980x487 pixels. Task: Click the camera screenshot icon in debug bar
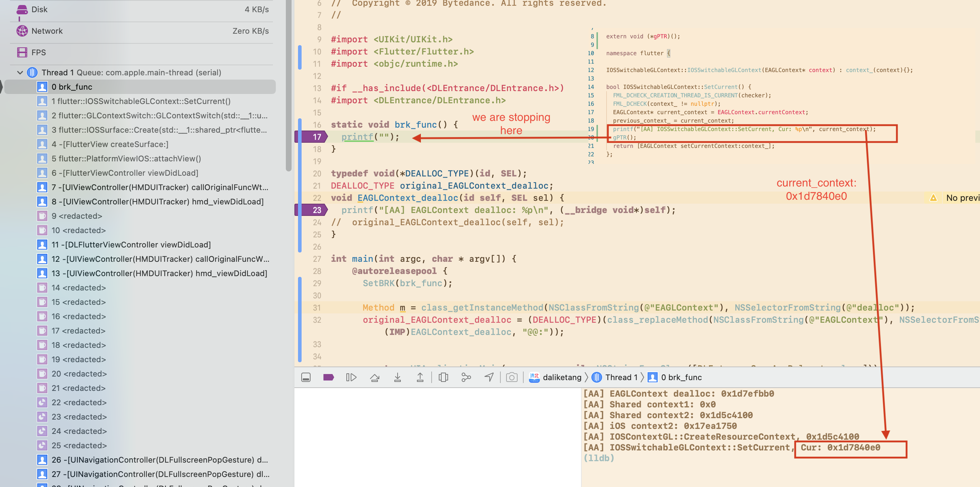pos(511,377)
